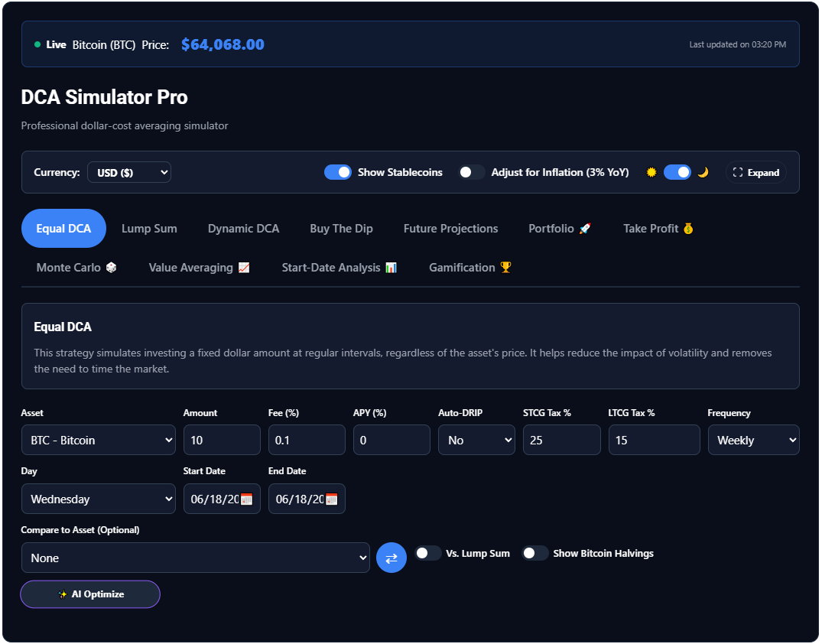The width and height of the screenshot is (822, 644).
Task: Click the DCA Simulator Pro heading
Action: coord(104,97)
